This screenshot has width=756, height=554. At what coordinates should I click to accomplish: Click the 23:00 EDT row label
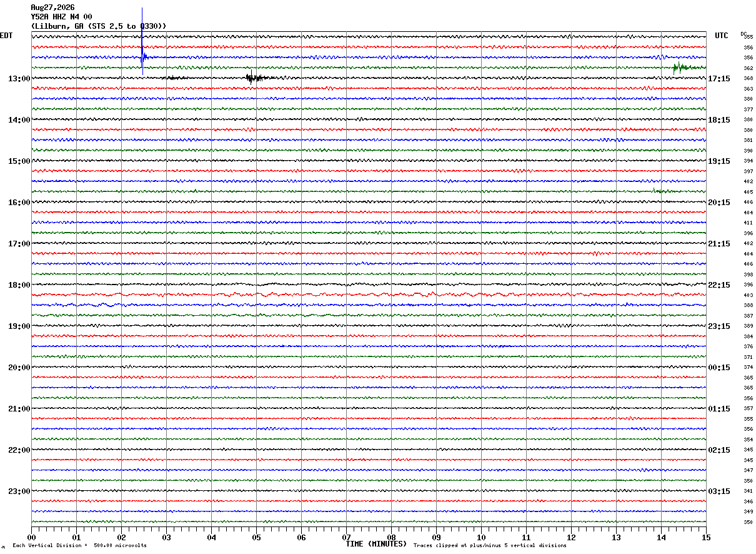point(19,491)
